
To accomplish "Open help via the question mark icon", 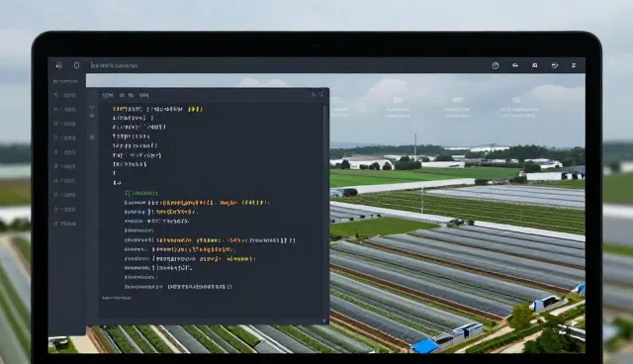I will [x=496, y=65].
